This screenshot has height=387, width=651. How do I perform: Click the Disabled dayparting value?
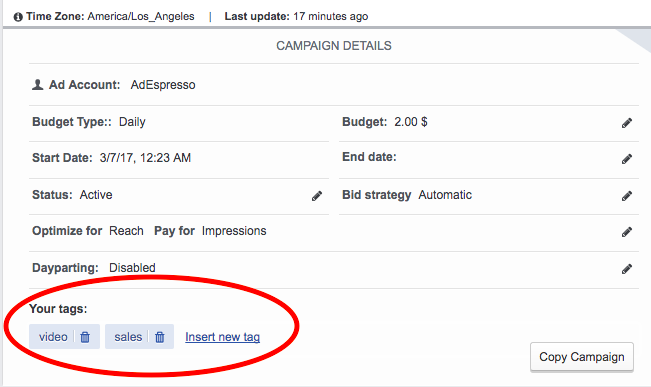tap(132, 268)
